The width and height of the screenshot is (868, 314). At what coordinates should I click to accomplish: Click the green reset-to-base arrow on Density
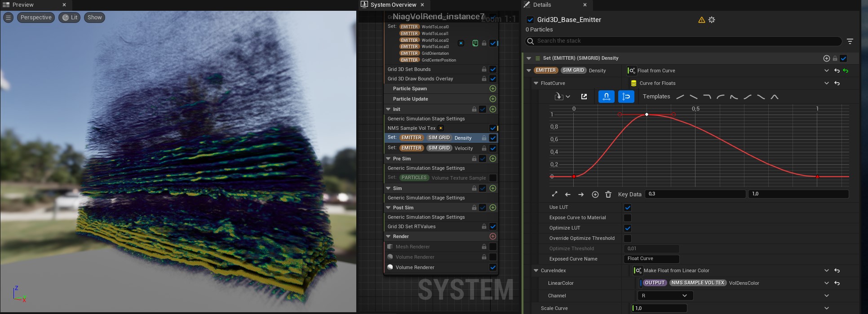846,71
